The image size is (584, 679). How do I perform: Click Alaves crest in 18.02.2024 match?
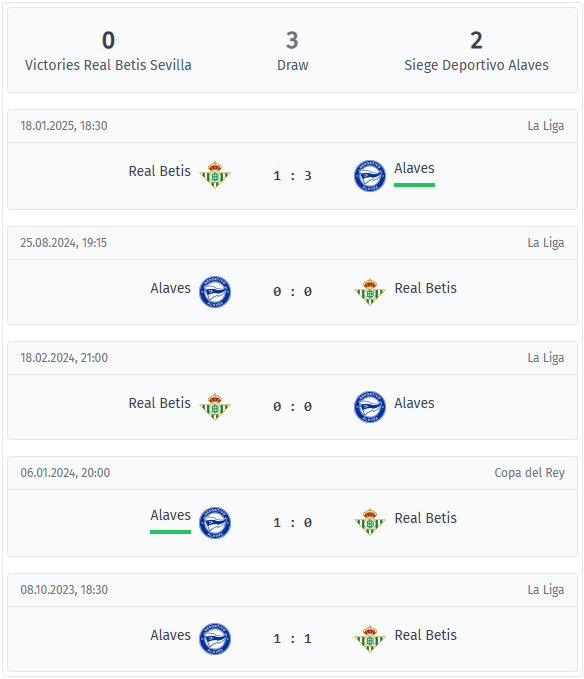370,407
